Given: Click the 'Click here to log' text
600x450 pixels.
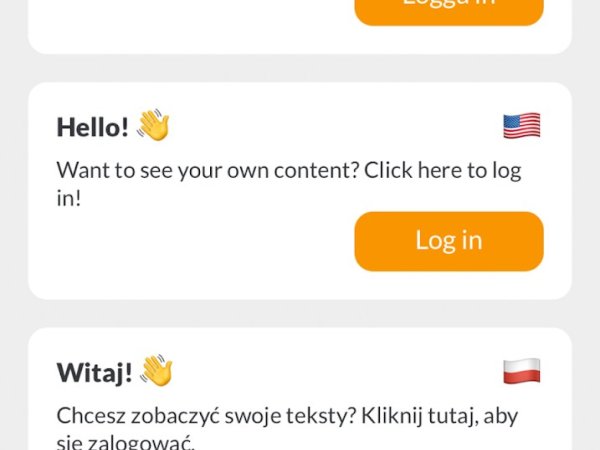Looking at the screenshot, I should coord(443,170).
